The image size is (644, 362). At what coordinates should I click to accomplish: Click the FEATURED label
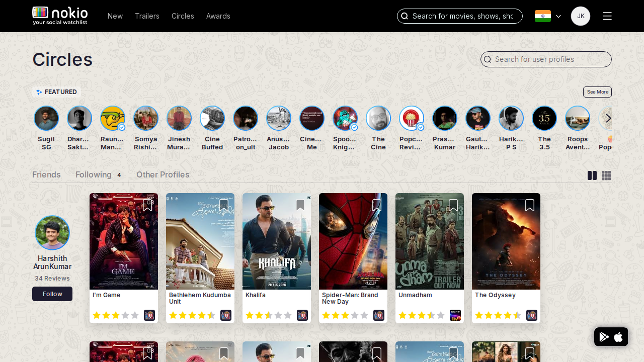point(56,92)
